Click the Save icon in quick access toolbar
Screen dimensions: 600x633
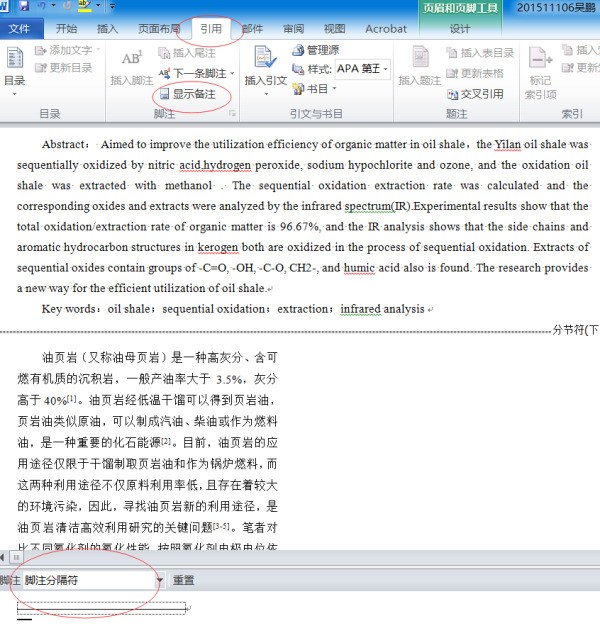[x=24, y=6]
